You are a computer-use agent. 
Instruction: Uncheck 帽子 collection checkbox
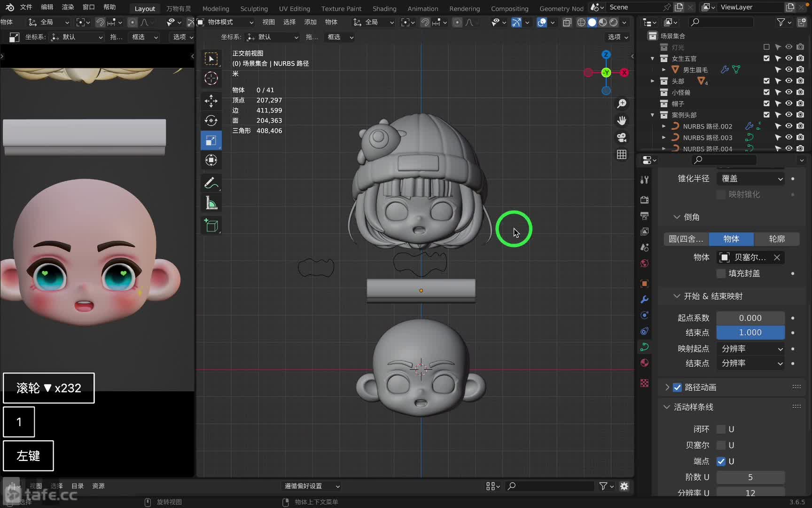click(x=766, y=103)
